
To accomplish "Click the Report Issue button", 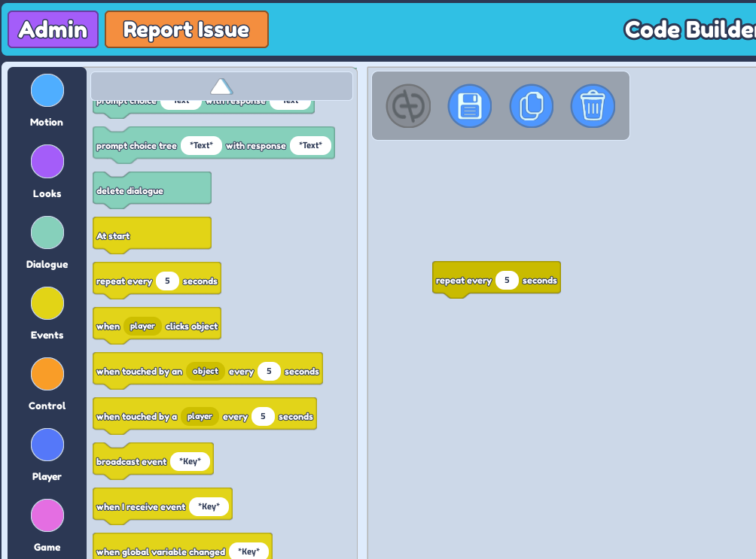I will (186, 29).
